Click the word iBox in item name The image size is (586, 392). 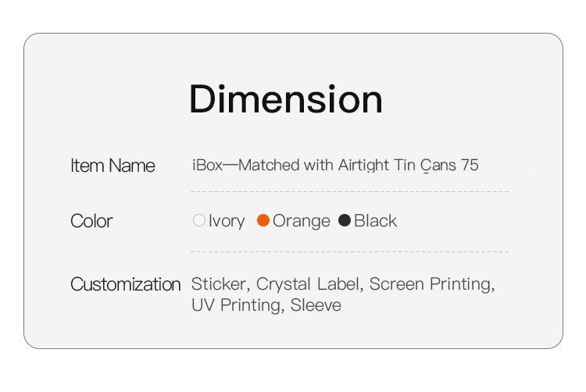click(x=208, y=165)
